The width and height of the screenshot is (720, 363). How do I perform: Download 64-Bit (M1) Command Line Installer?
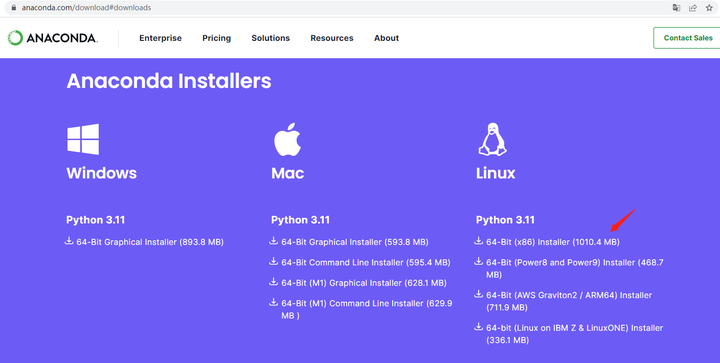click(x=366, y=309)
